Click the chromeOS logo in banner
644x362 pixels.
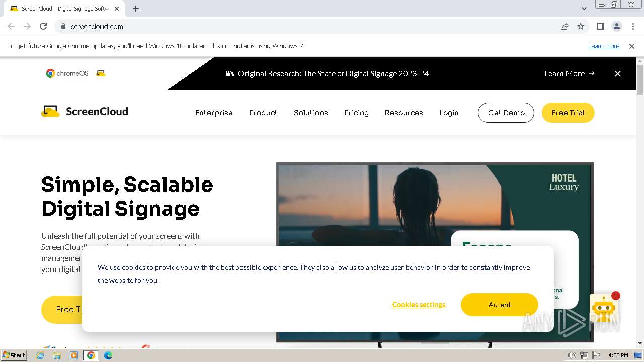[x=67, y=73]
